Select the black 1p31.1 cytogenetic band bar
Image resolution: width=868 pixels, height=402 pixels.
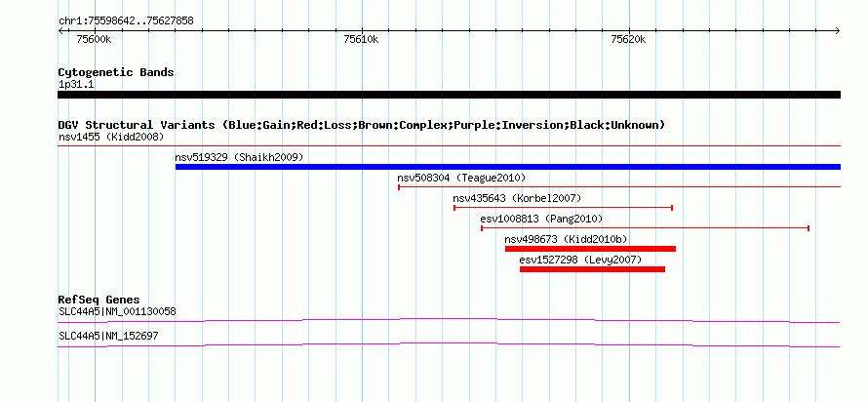pos(449,95)
